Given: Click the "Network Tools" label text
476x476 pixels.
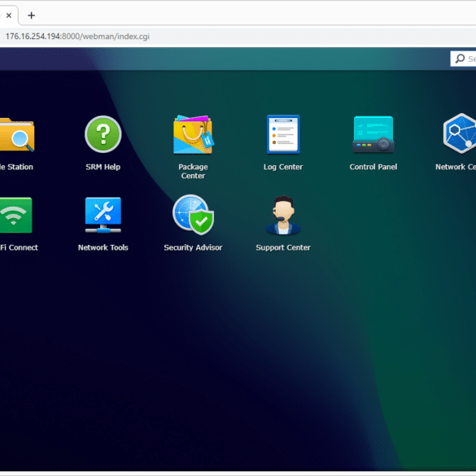Looking at the screenshot, I should pyautogui.click(x=103, y=247).
